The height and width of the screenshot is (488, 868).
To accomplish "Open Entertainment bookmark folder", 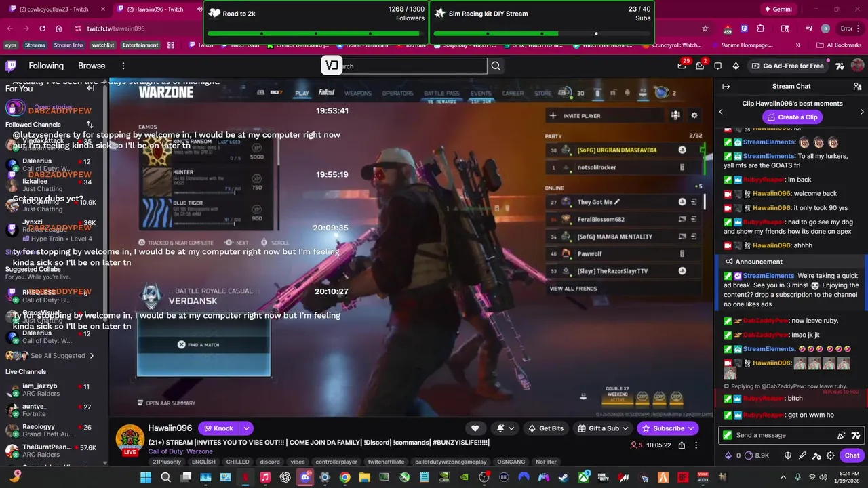I will (140, 45).
